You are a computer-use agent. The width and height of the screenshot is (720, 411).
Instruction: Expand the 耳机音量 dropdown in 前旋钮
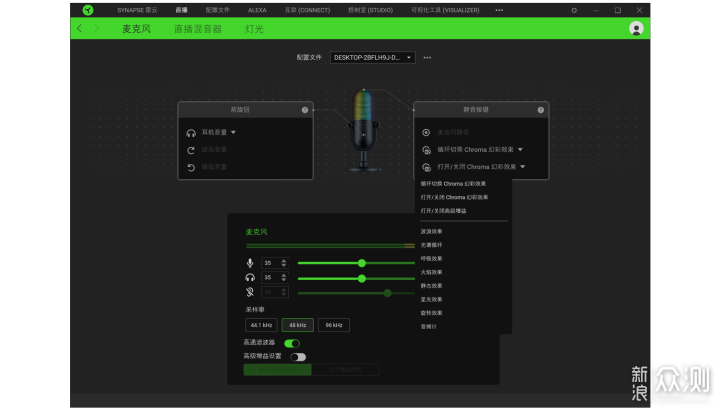[x=233, y=132]
